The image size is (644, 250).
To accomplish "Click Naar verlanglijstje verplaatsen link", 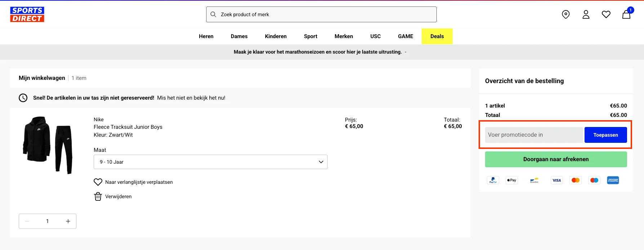I will pyautogui.click(x=139, y=182).
